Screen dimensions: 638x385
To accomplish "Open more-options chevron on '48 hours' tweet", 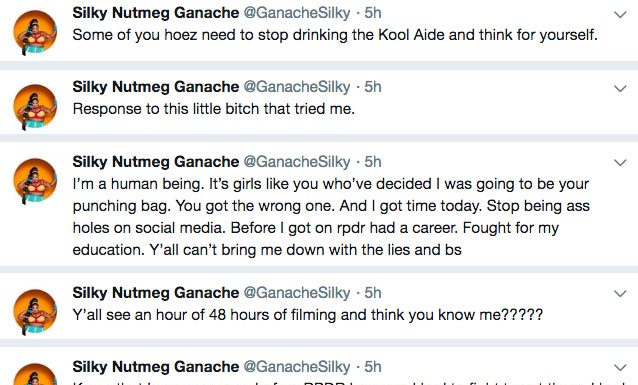I will (x=620, y=294).
